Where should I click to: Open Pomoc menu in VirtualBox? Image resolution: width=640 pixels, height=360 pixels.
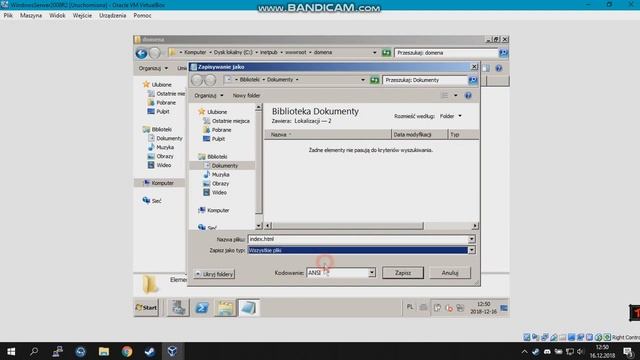[142, 16]
